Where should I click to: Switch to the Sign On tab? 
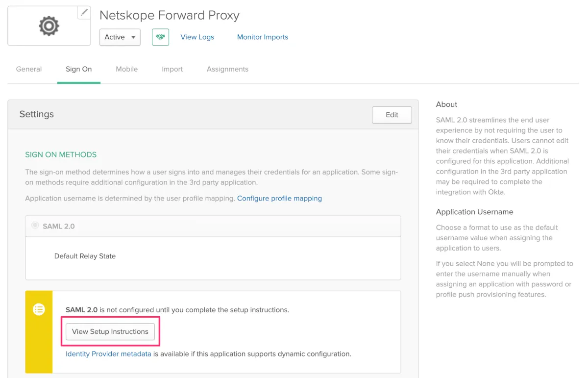click(x=78, y=69)
